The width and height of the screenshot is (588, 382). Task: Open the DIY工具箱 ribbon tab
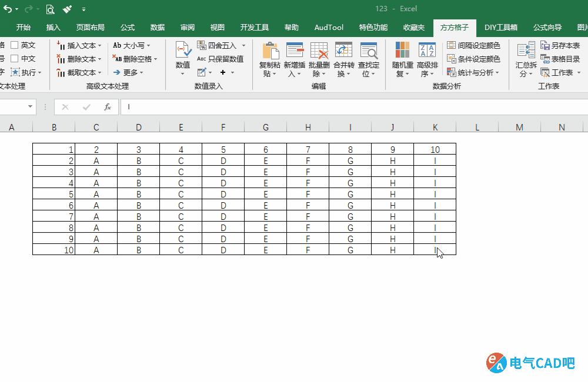(x=500, y=26)
